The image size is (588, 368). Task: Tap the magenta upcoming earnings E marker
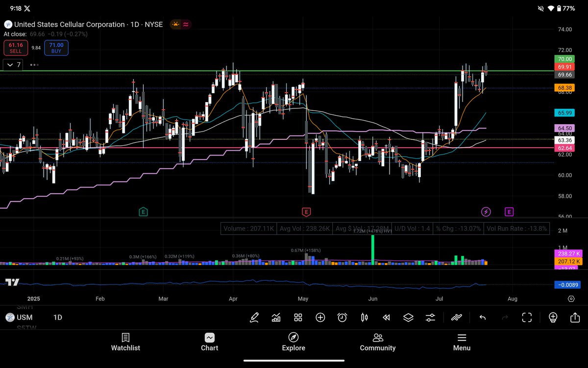pos(509,212)
